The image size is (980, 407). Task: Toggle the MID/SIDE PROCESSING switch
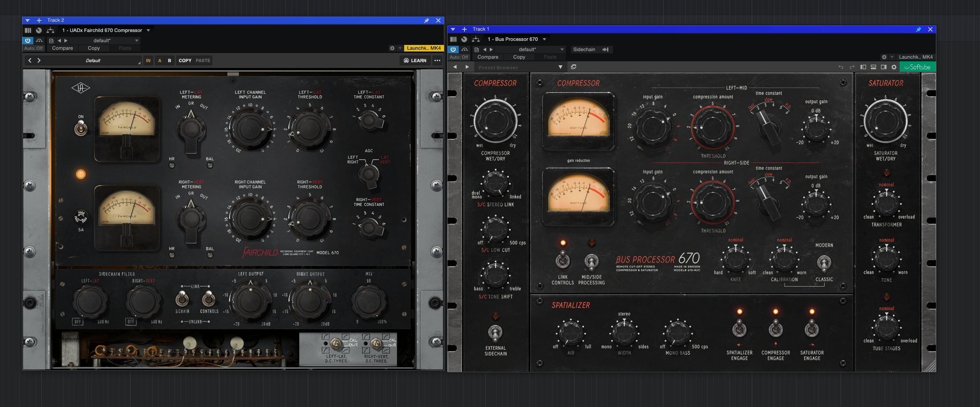(x=591, y=262)
